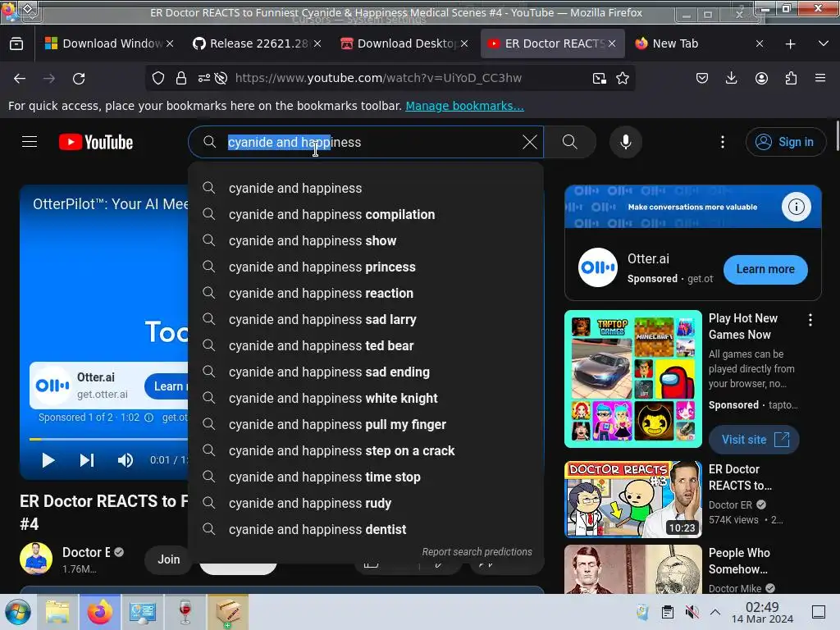The height and width of the screenshot is (630, 840).
Task: Choose 'cyanide and happiness sad ending' suggestion
Action: point(366,372)
